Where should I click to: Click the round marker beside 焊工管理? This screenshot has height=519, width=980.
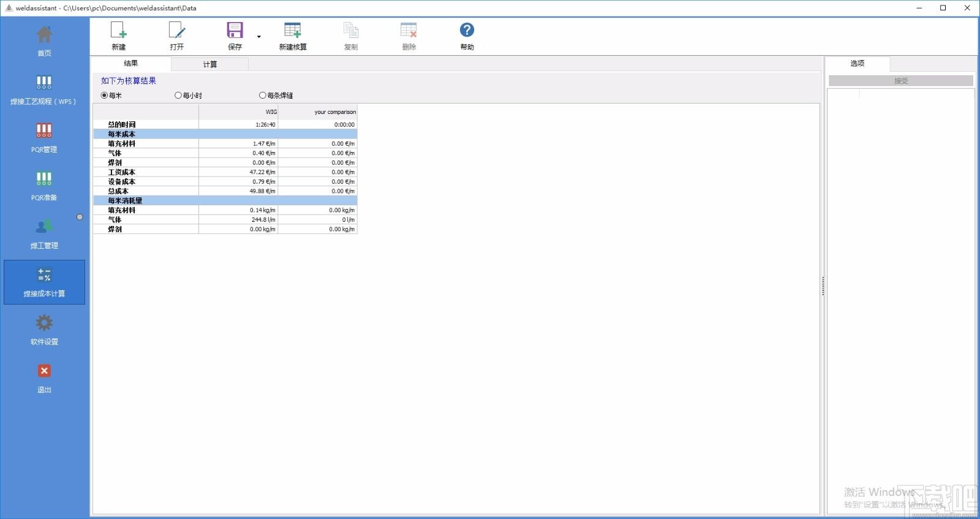[80, 217]
